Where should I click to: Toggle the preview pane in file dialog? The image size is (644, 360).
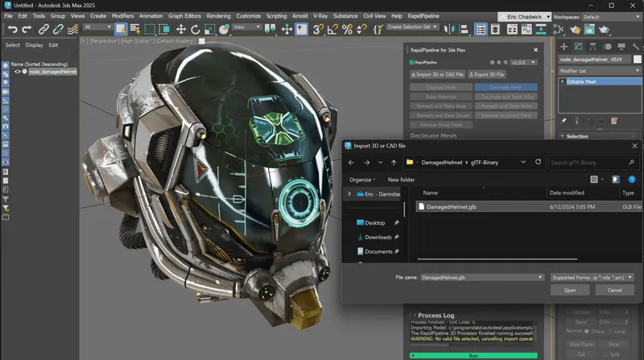(x=616, y=179)
